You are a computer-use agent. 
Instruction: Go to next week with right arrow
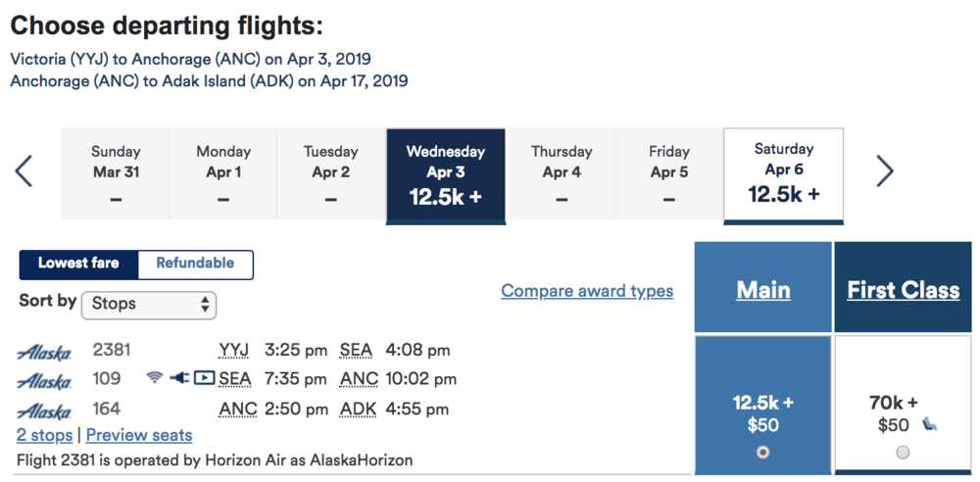pyautogui.click(x=885, y=172)
